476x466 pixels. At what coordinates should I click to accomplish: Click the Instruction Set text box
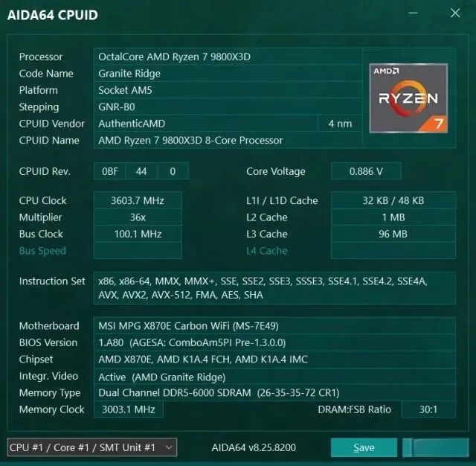pyautogui.click(x=274, y=288)
